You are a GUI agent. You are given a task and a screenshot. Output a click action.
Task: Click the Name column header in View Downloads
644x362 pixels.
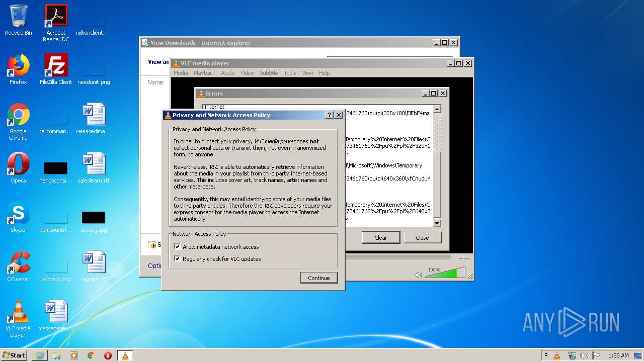pos(155,82)
